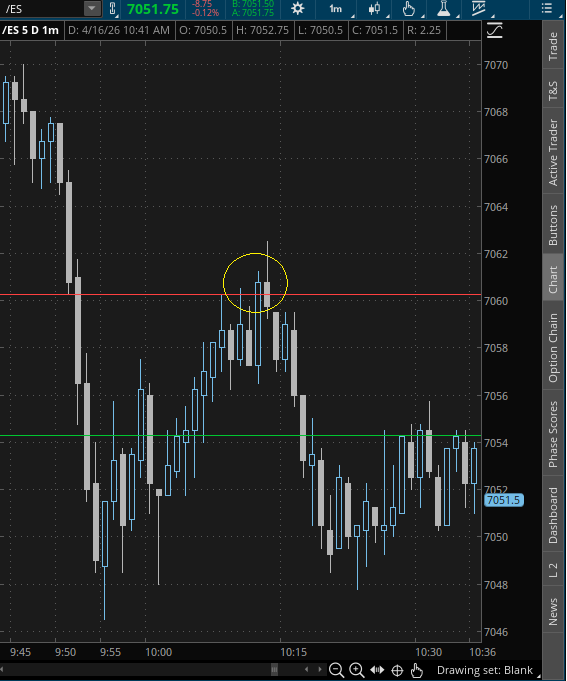The image size is (567, 681).
Task: Open the drawing tools hand icon in top toolbar
Action: coord(409,9)
